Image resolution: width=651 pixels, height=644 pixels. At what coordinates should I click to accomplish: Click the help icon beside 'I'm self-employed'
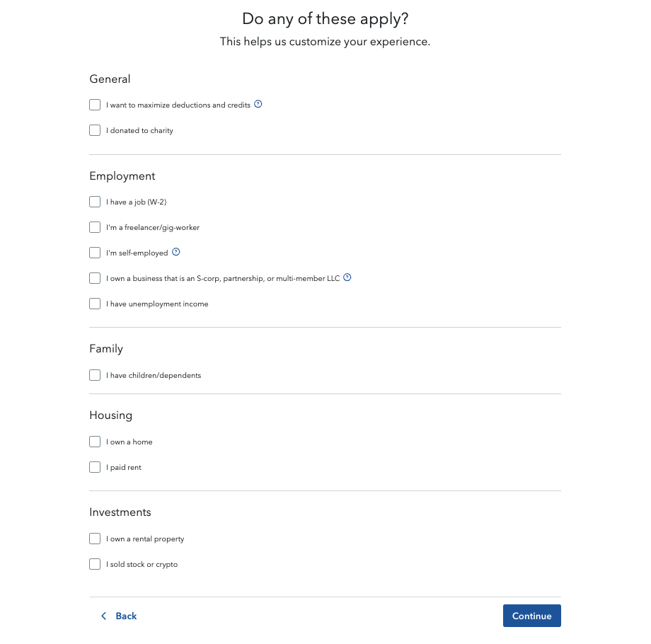pos(175,252)
